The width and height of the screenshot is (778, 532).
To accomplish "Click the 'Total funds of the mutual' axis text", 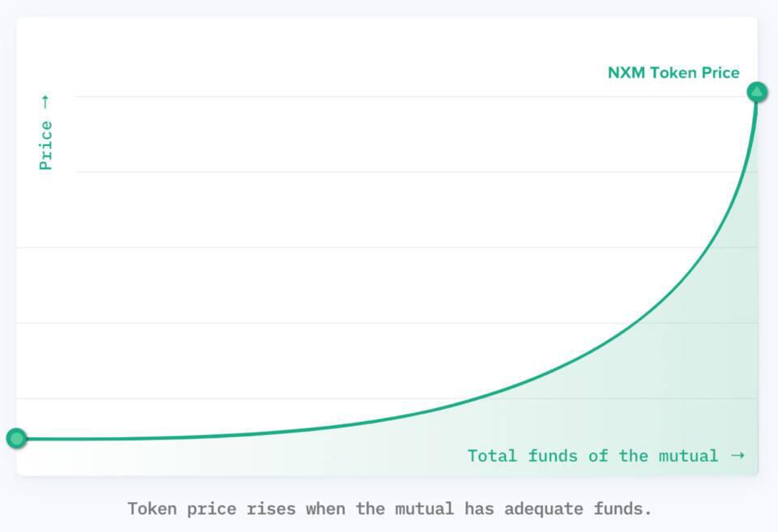I will (592, 456).
